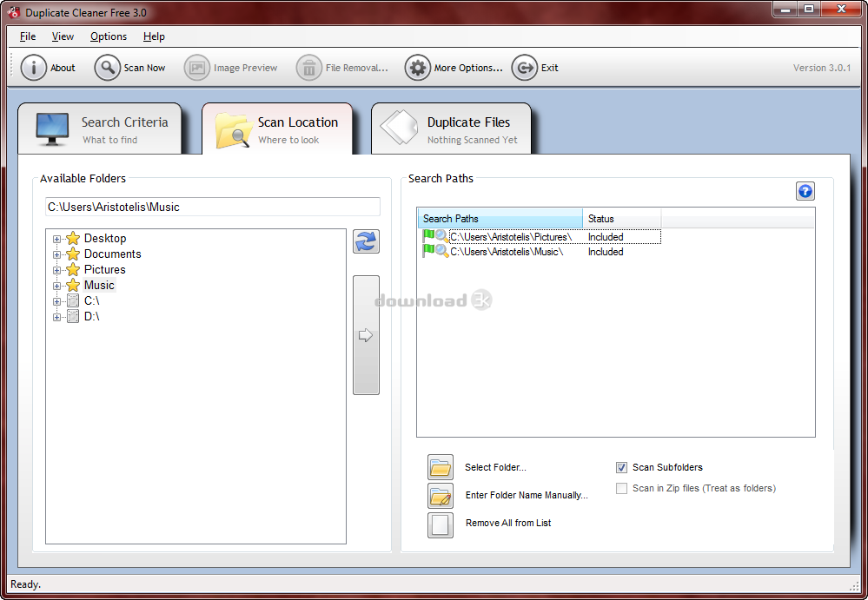Click the folder path input field
The image size is (868, 600).
pos(213,207)
